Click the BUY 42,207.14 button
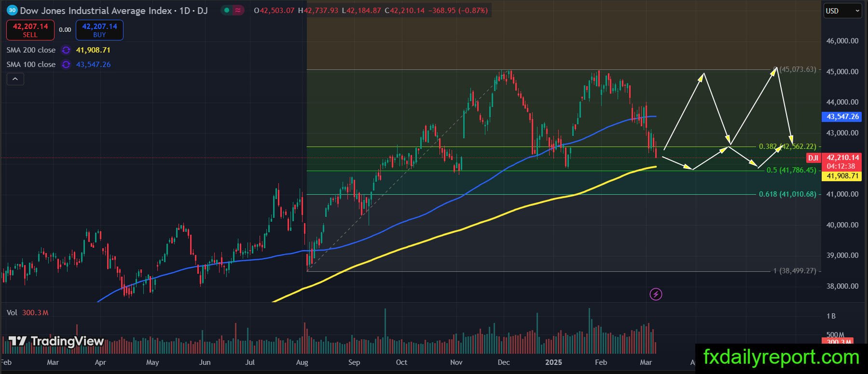Screen dimensions: 868x374 coord(99,30)
